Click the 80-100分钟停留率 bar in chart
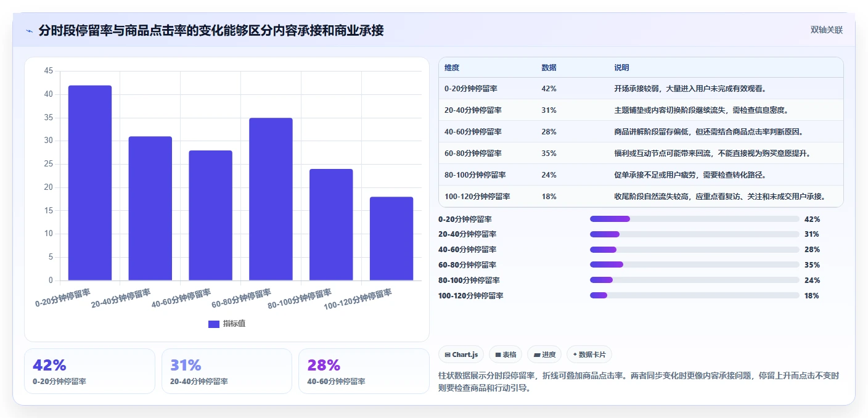Screen dimensions: 868x418 point(331,225)
